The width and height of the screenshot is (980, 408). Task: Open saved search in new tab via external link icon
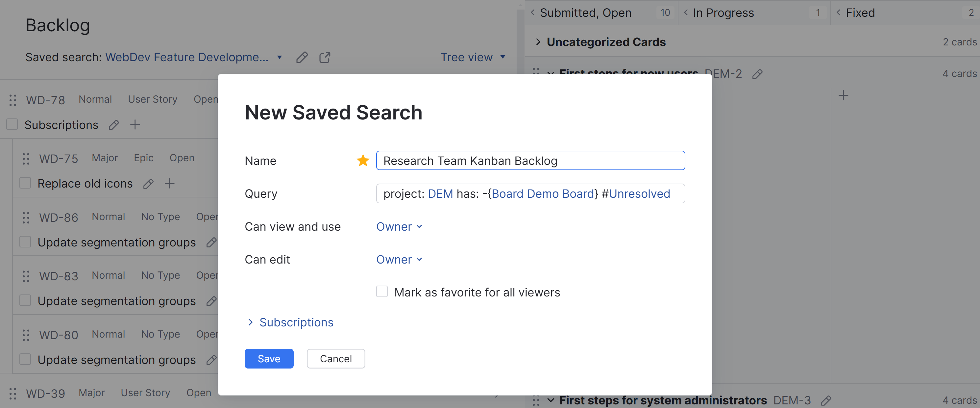click(325, 57)
